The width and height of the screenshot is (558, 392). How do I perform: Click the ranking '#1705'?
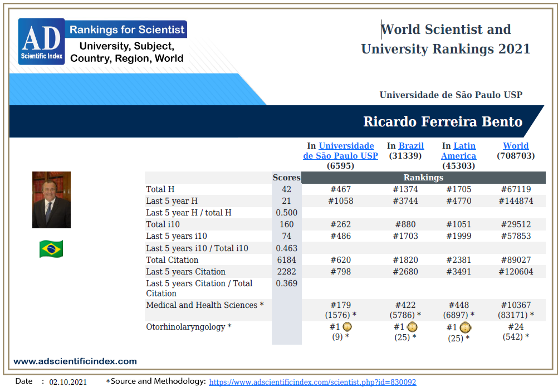point(459,189)
